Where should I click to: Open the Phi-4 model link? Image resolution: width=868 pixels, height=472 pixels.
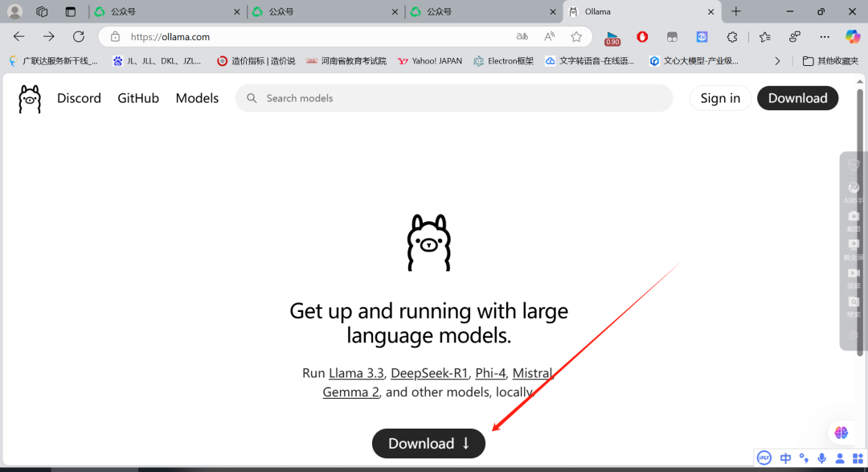coord(490,373)
